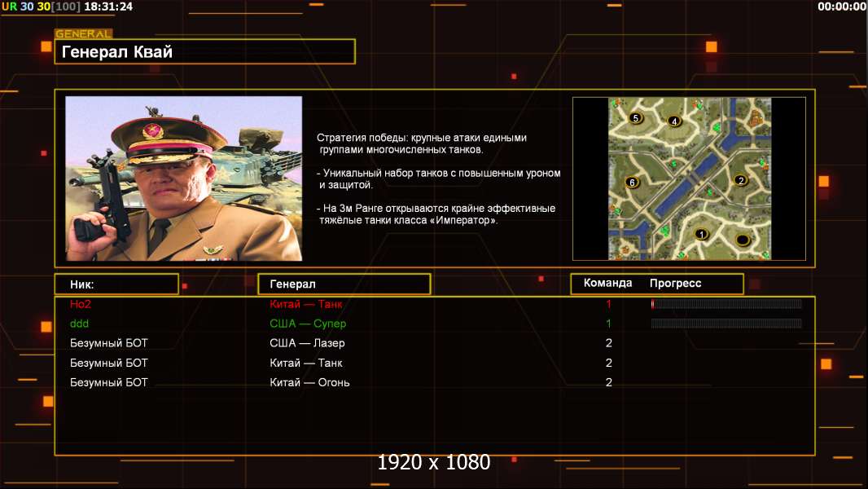Click the map preview thumbnail

(689, 178)
